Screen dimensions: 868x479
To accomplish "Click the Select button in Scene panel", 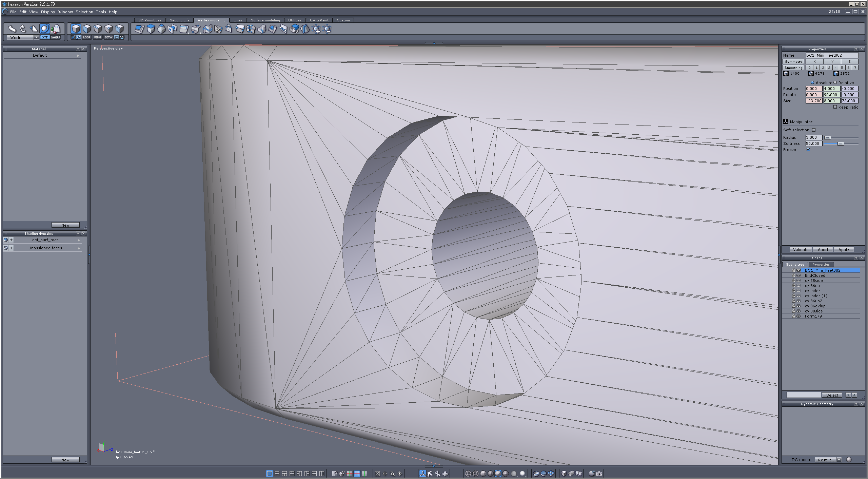I will click(x=832, y=395).
